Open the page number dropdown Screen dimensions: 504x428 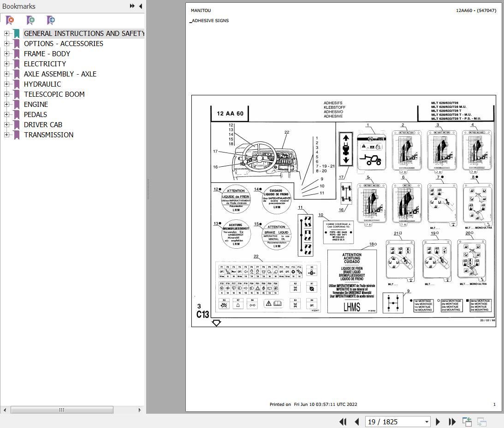point(427,422)
